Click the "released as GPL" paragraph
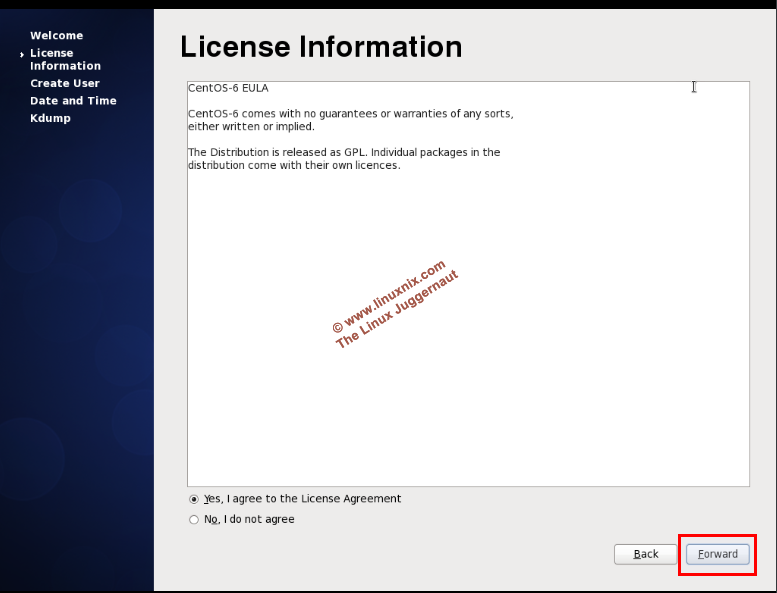The height and width of the screenshot is (593, 777). [x=344, y=153]
